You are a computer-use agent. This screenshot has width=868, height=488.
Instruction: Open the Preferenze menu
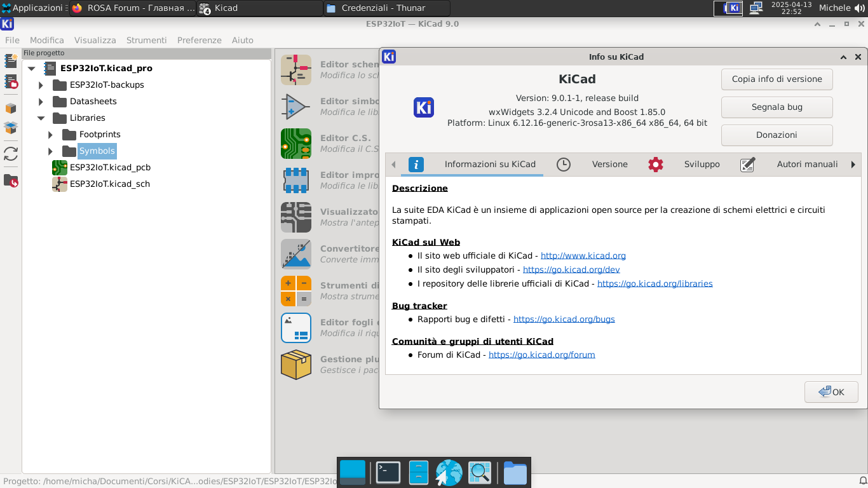coord(200,40)
